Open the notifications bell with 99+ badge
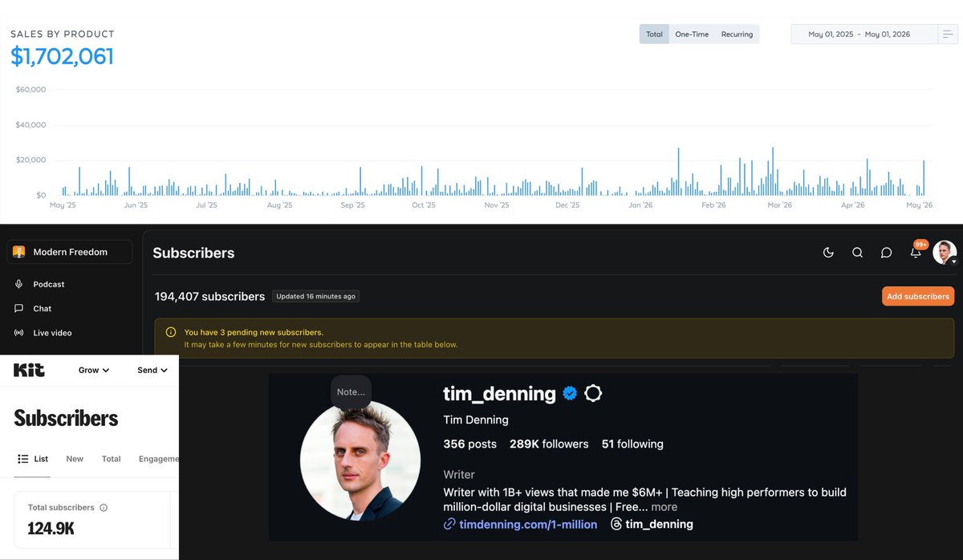This screenshot has height=560, width=963. click(916, 252)
